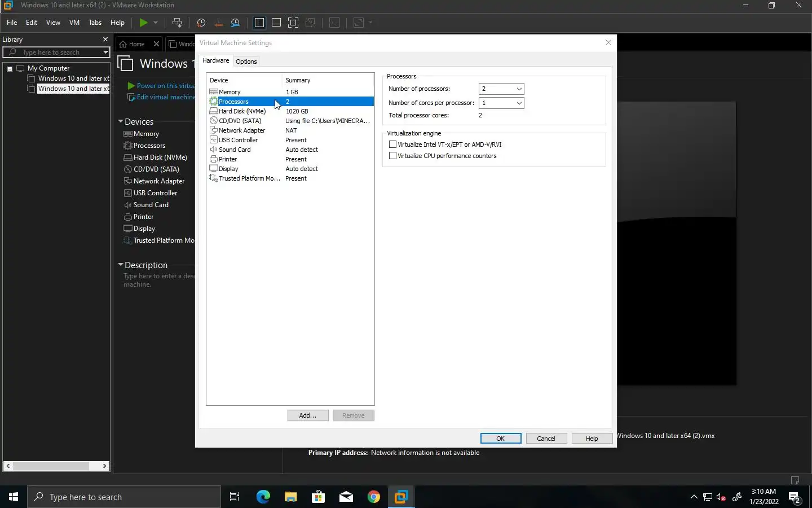
Task: Click the Library search field
Action: [56, 52]
